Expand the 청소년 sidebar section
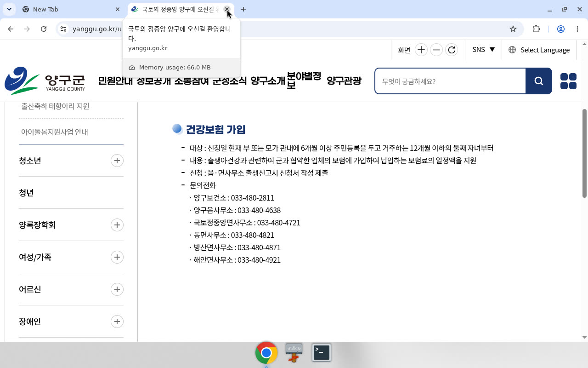The height and width of the screenshot is (368, 588). [117, 161]
